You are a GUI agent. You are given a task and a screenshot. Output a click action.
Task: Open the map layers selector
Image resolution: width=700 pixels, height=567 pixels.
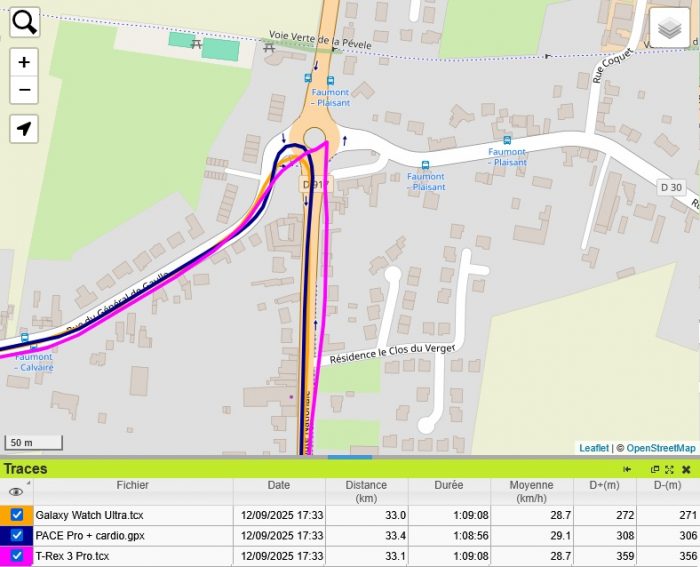tap(670, 28)
